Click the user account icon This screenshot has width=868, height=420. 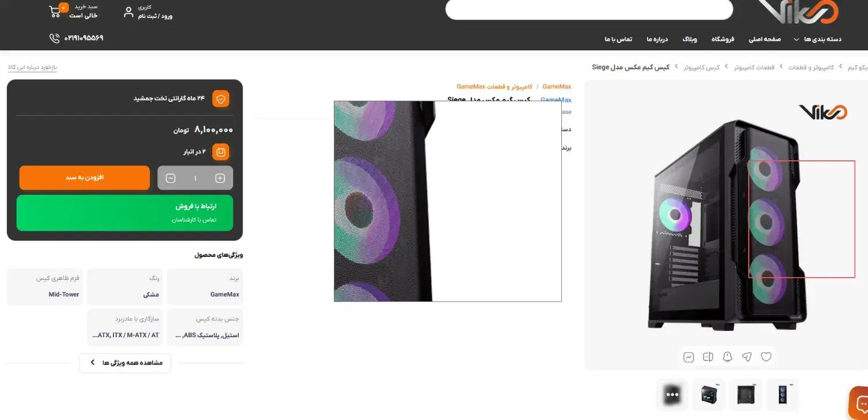[x=128, y=12]
